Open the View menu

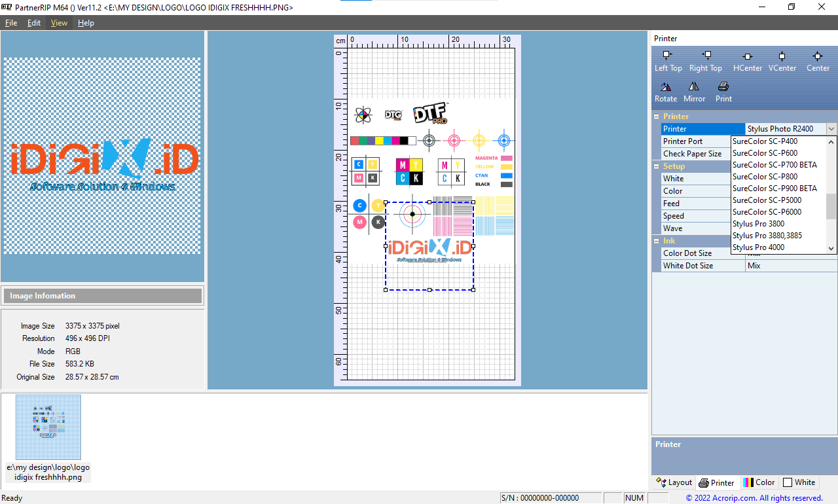59,23
